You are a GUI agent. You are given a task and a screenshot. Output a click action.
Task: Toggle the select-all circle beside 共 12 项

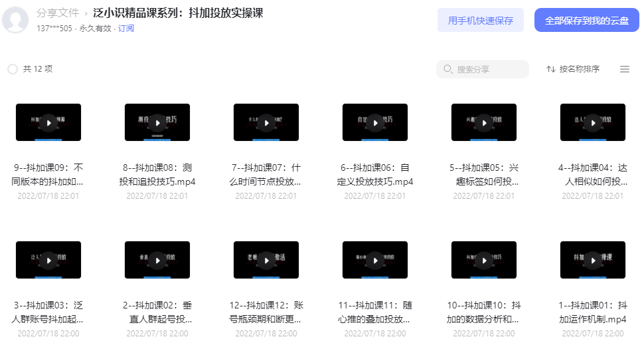click(x=13, y=69)
